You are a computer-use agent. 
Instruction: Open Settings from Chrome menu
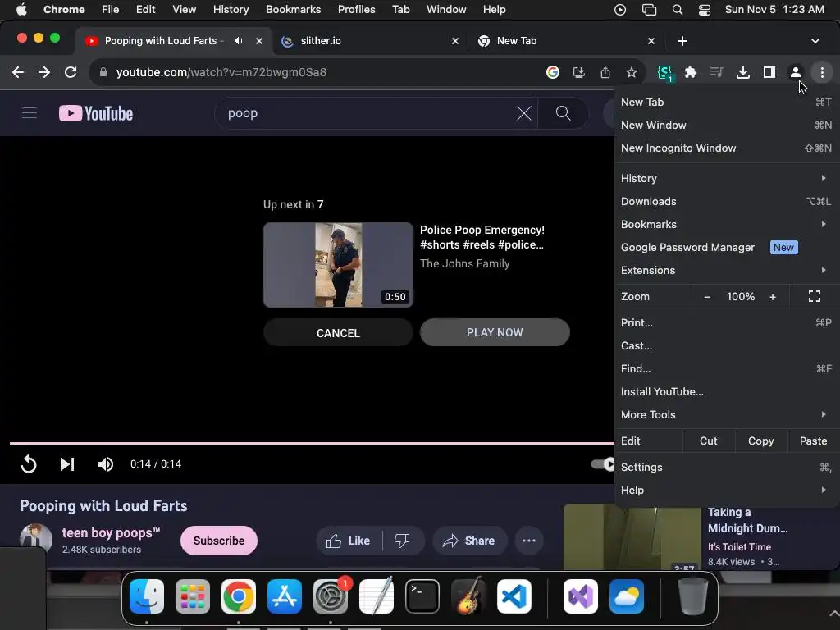pyautogui.click(x=727, y=467)
